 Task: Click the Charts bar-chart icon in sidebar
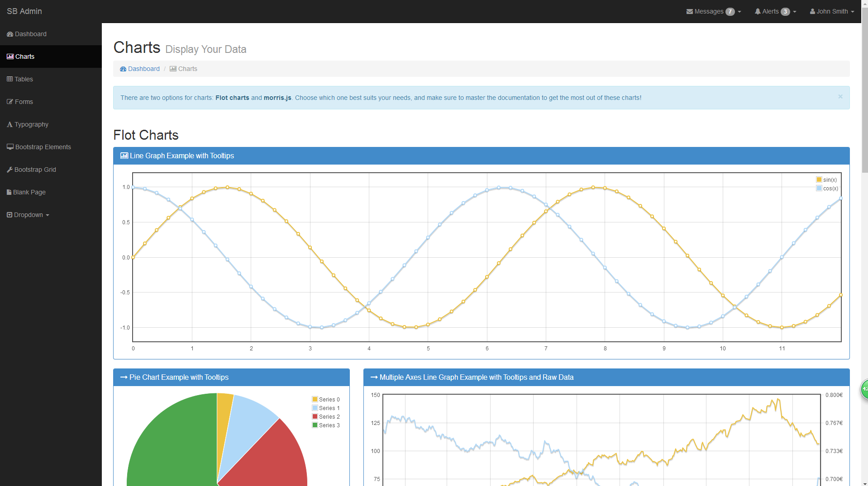click(x=10, y=57)
